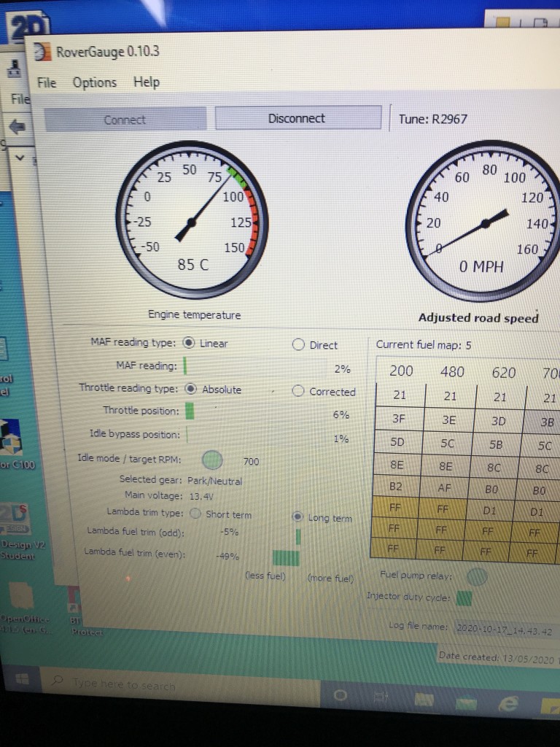Click the throttle position bar

tap(190, 411)
